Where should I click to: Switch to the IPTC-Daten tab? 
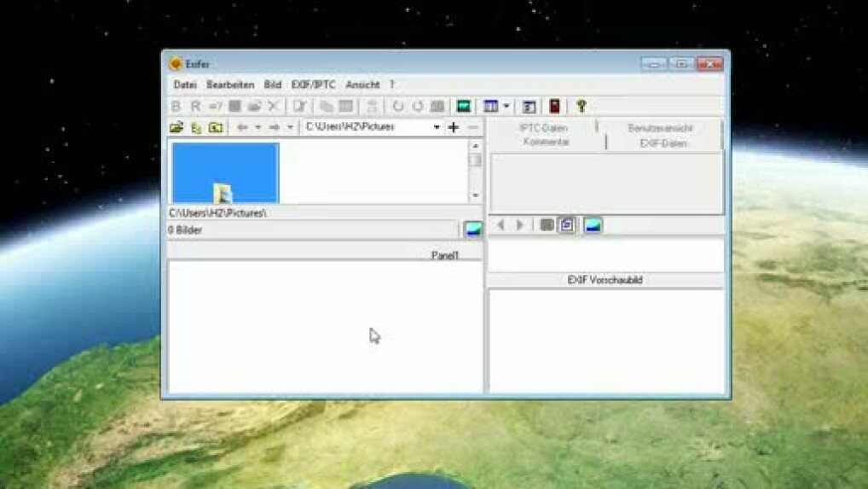[x=543, y=128]
